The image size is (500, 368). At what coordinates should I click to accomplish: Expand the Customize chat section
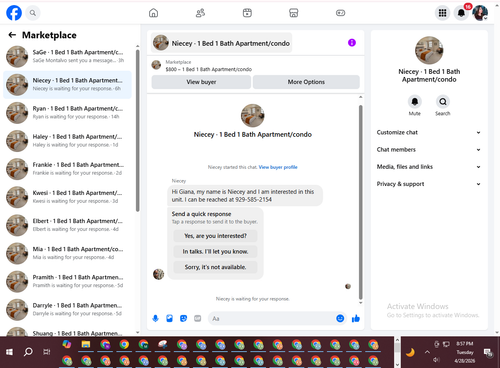pyautogui.click(x=429, y=132)
